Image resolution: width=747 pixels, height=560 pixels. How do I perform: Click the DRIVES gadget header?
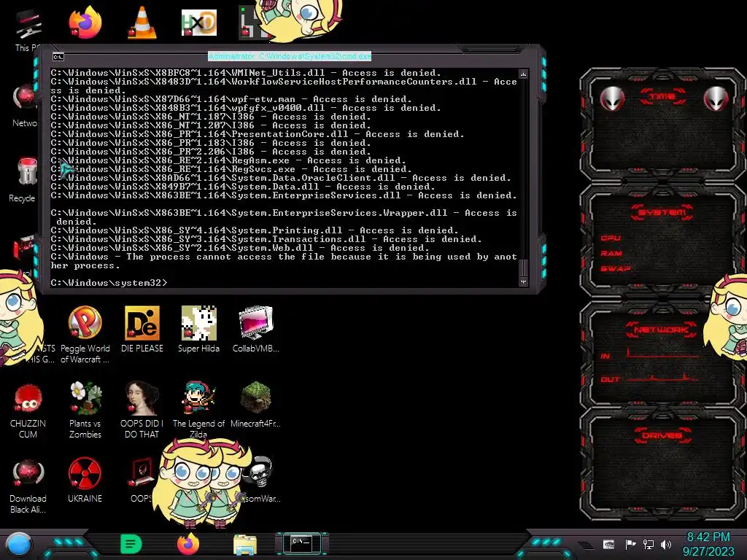point(662,435)
